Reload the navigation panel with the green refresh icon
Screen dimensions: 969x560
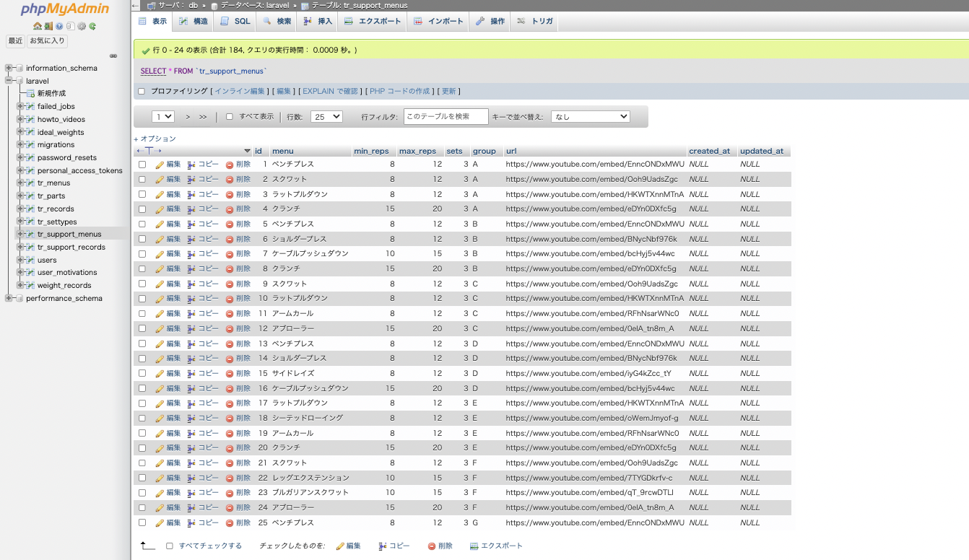(x=92, y=26)
